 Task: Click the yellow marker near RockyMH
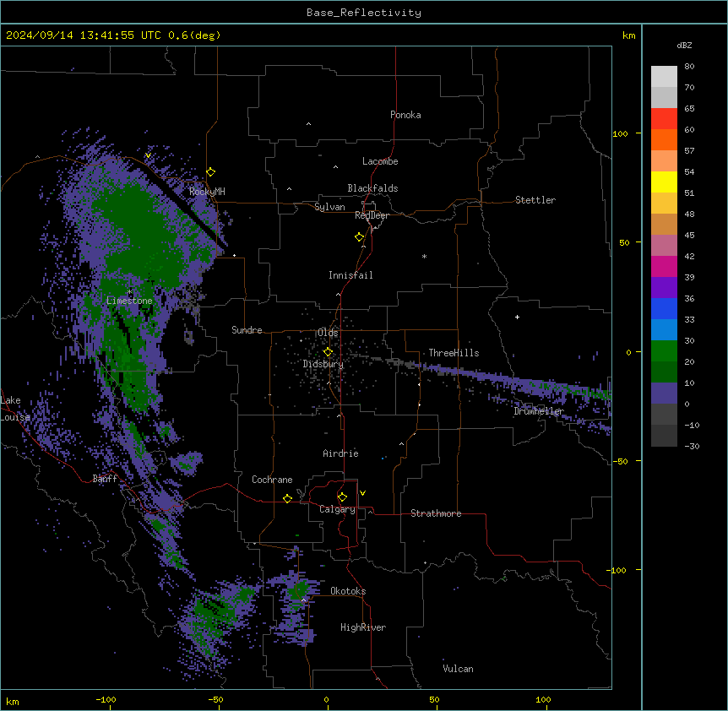click(x=211, y=172)
